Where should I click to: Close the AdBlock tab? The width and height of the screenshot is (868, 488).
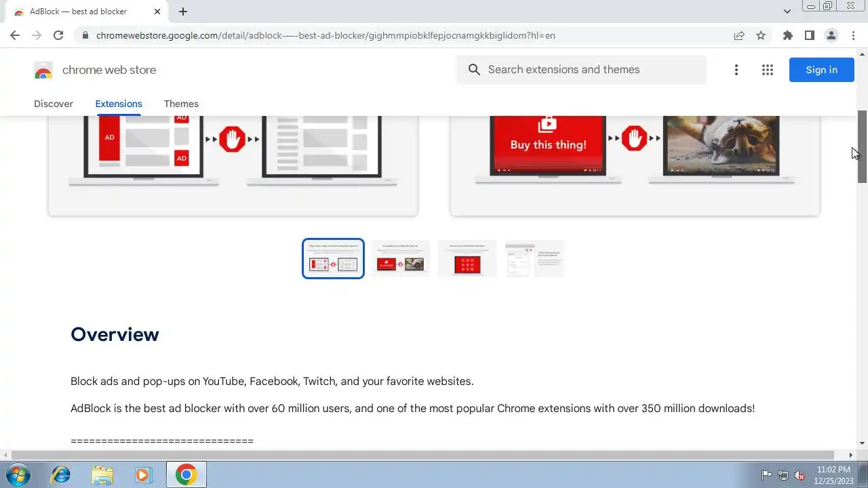[157, 12]
